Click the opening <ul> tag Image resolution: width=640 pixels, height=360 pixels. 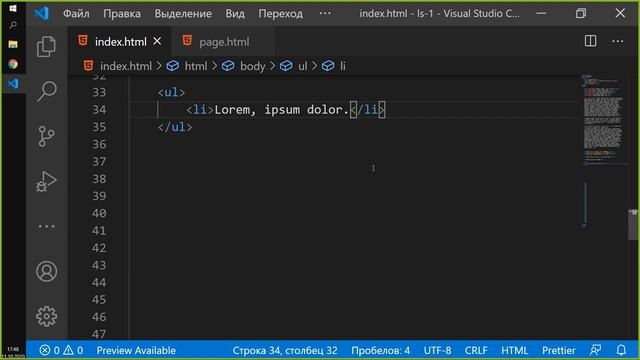(171, 92)
